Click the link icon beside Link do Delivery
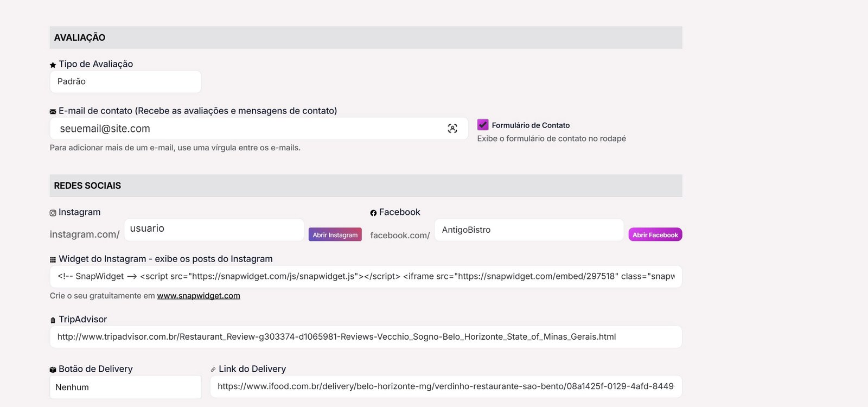 213,370
